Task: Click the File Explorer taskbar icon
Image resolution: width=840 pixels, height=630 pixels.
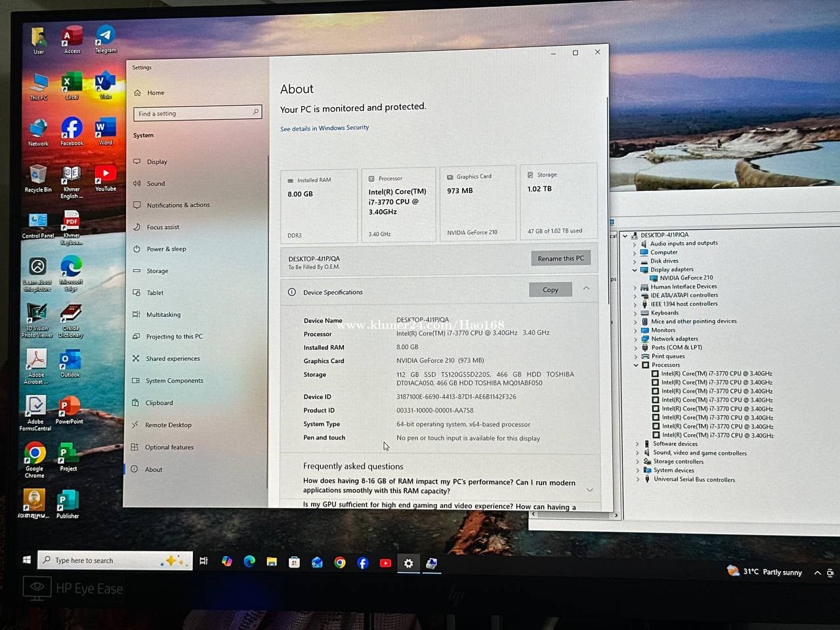Action: coord(272,562)
